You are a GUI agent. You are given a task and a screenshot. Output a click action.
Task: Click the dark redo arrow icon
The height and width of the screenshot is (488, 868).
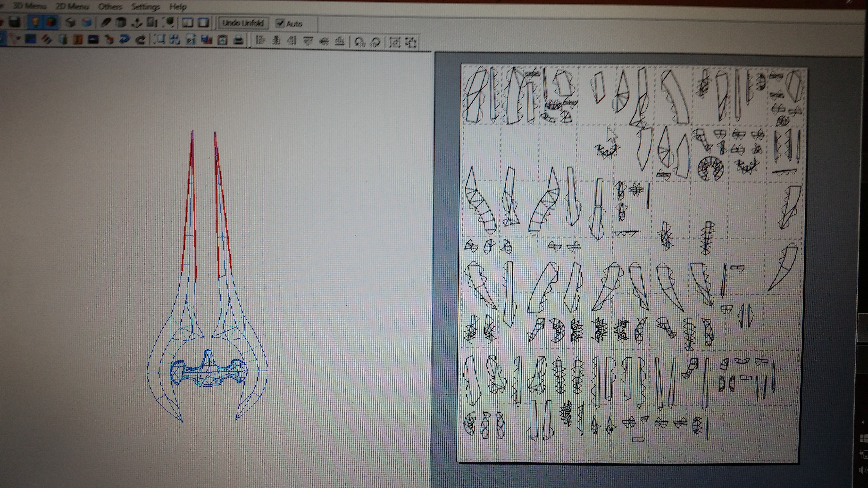click(x=140, y=40)
